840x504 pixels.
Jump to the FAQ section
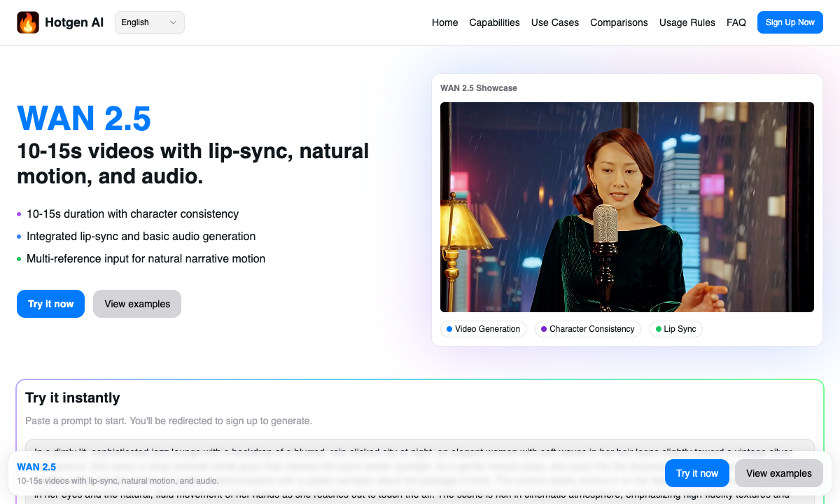[736, 22]
